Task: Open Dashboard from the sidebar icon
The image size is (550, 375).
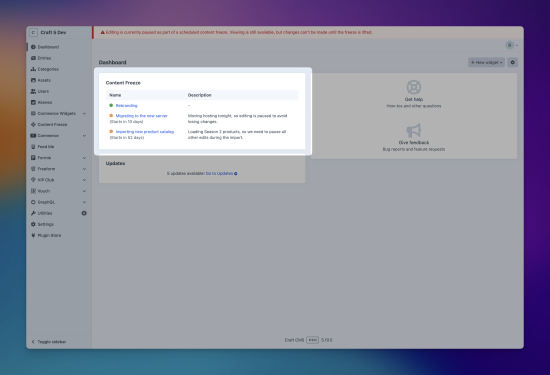Action: pos(33,47)
